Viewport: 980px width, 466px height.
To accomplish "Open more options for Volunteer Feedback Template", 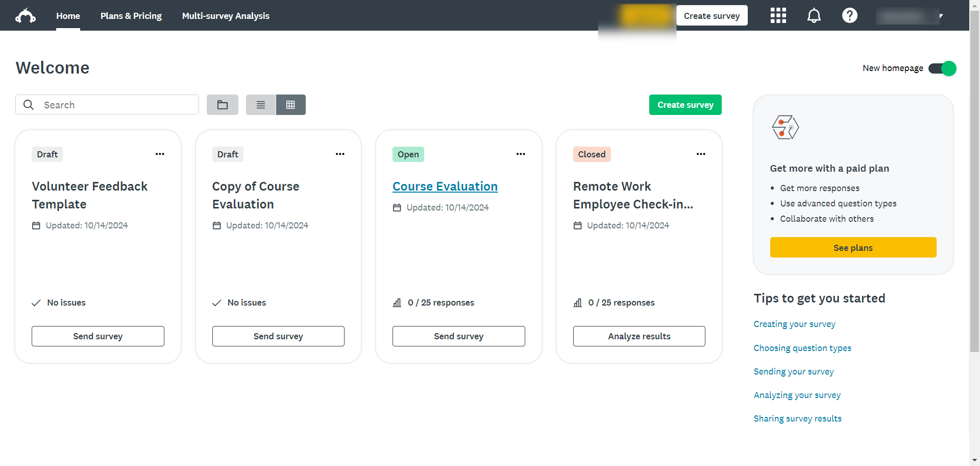I will [x=160, y=154].
